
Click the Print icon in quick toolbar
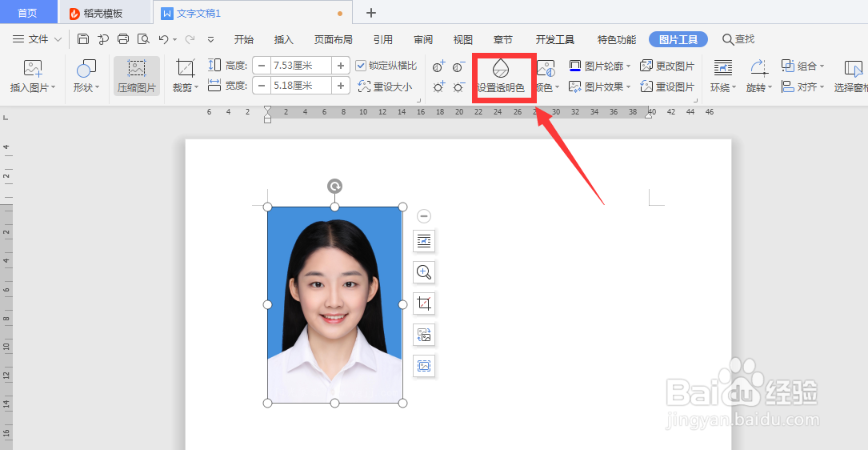(123, 38)
